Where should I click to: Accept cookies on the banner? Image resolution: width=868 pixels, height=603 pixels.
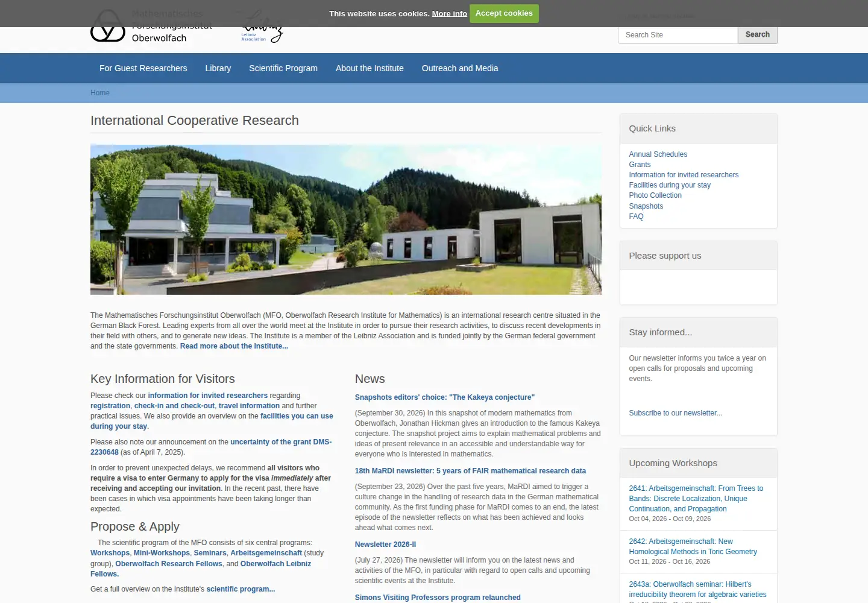click(504, 13)
